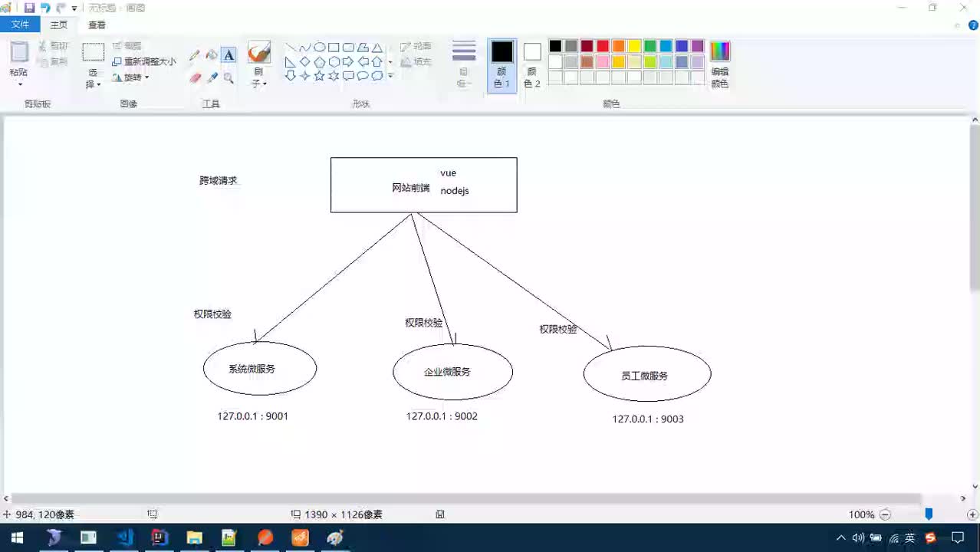Click the zoom in plus button
Screen dimensions: 980x552
pyautogui.click(x=972, y=514)
